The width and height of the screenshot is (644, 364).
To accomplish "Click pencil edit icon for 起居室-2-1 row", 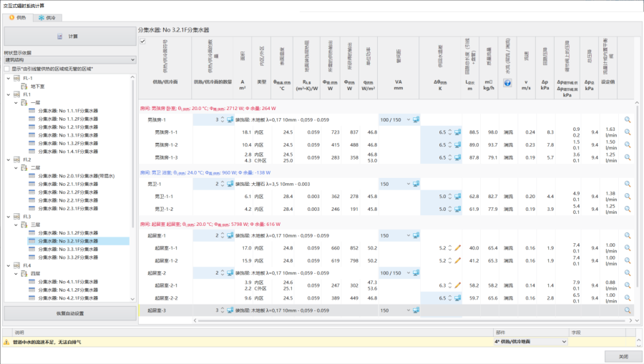I will click(457, 285).
